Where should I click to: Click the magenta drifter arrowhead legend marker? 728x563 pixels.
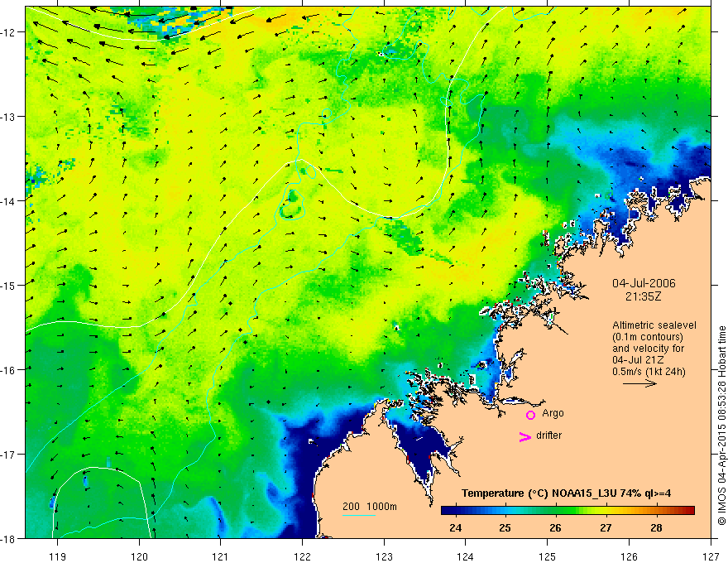(524, 436)
